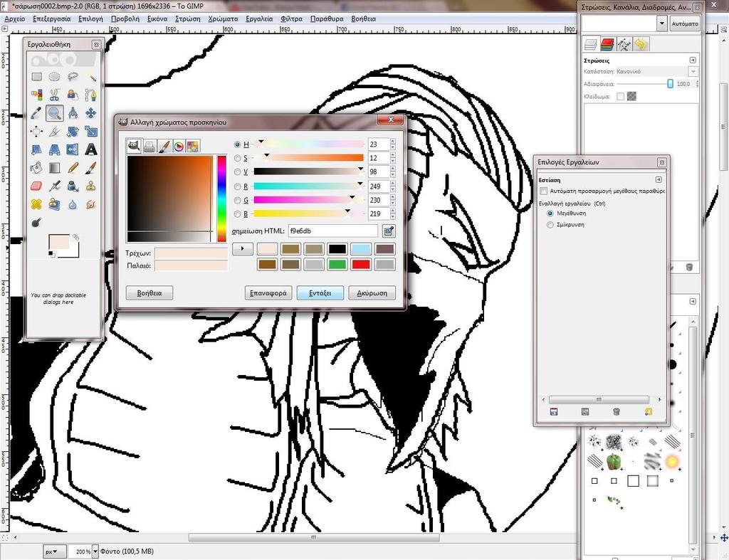729x560 pixels.
Task: Pick the Blur/Sharpen droplet tool
Action: pos(73,204)
